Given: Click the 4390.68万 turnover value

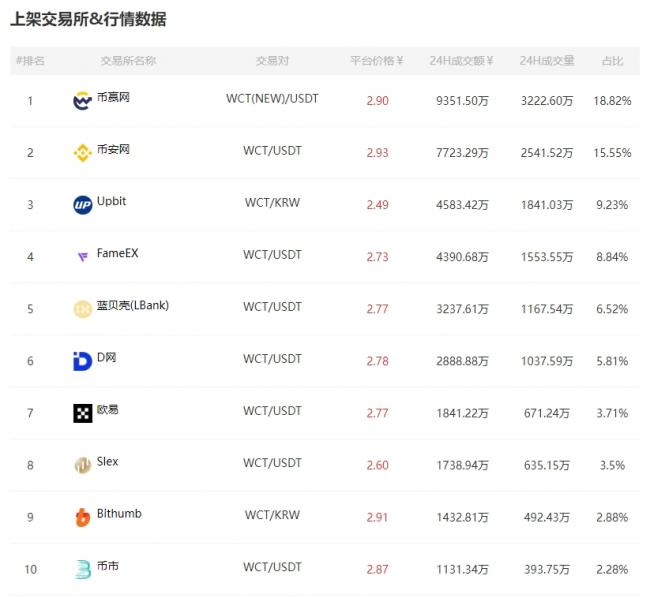Looking at the screenshot, I should coord(462,257).
